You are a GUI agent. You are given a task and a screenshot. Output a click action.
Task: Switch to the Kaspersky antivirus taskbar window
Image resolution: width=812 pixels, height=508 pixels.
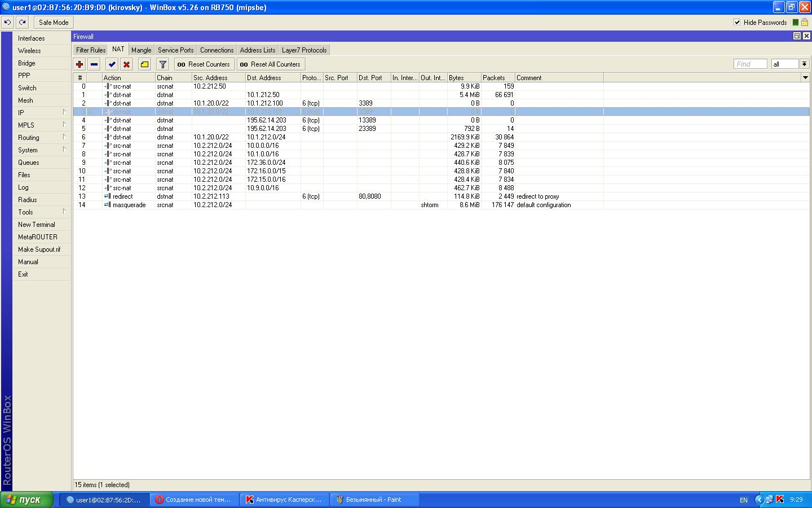284,500
